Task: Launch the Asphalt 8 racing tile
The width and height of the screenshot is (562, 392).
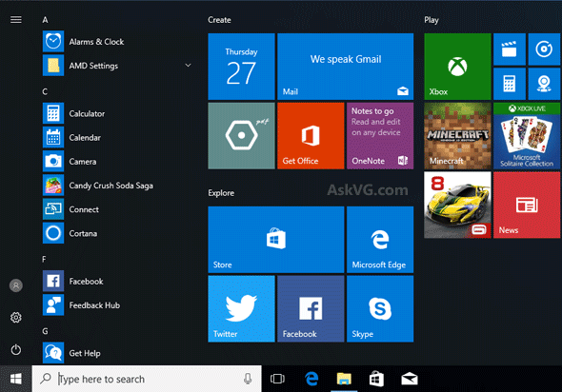Action: coord(457,205)
